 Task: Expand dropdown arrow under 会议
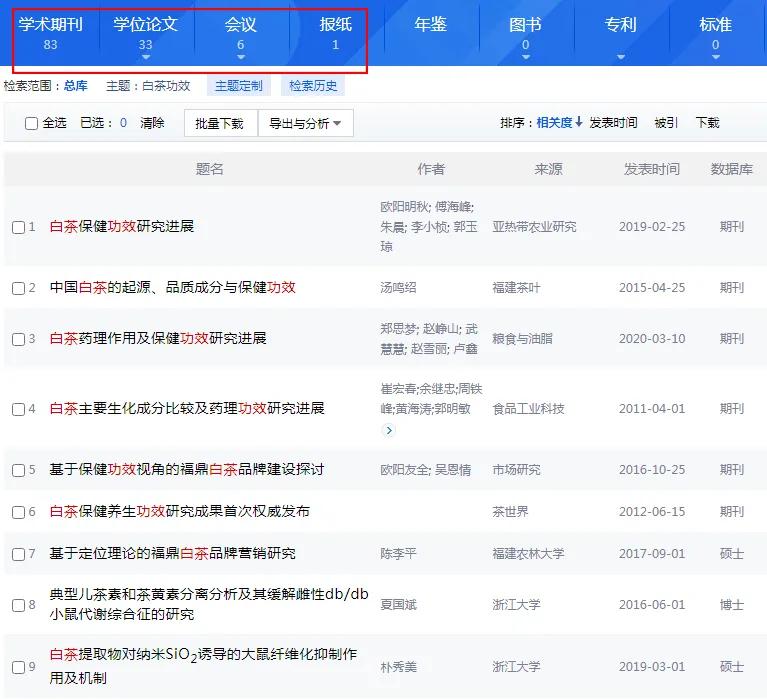tap(240, 57)
